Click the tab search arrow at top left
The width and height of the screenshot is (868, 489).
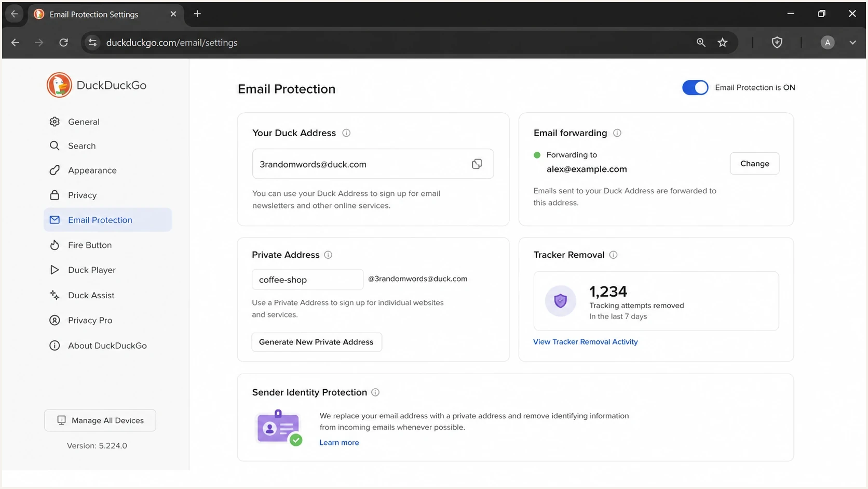click(x=15, y=14)
